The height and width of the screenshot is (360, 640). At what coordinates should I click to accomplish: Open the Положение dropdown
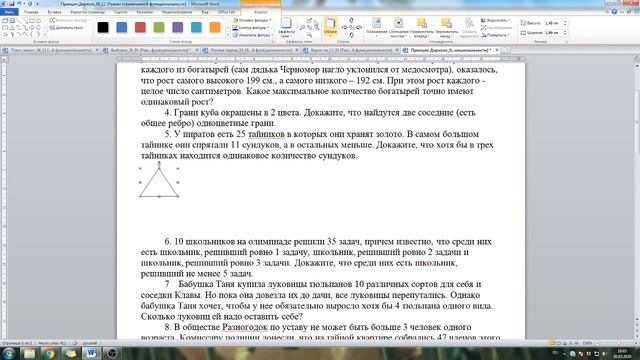[x=376, y=27]
